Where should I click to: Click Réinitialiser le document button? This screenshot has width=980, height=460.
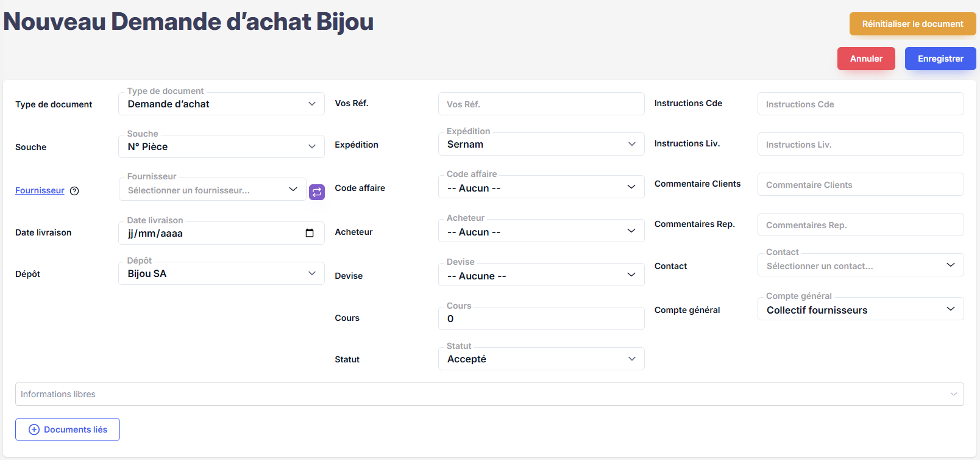tap(912, 24)
